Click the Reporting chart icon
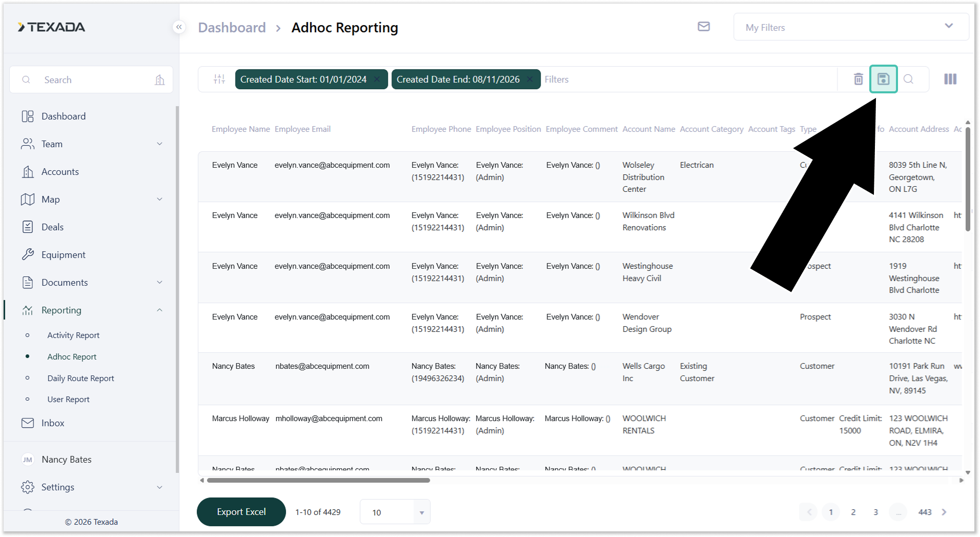 [x=28, y=310]
